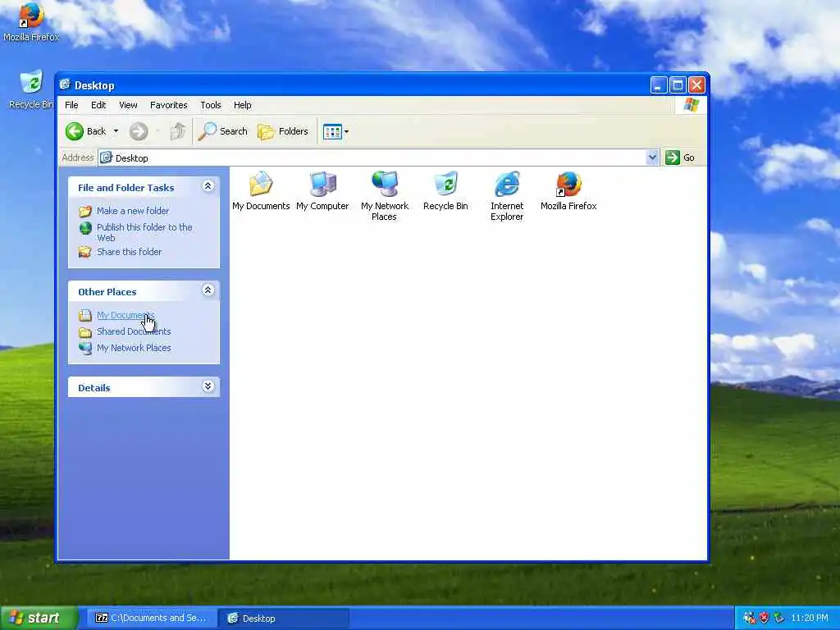Click the globe icon beside Publish this folder
840x630 pixels.
click(x=85, y=228)
